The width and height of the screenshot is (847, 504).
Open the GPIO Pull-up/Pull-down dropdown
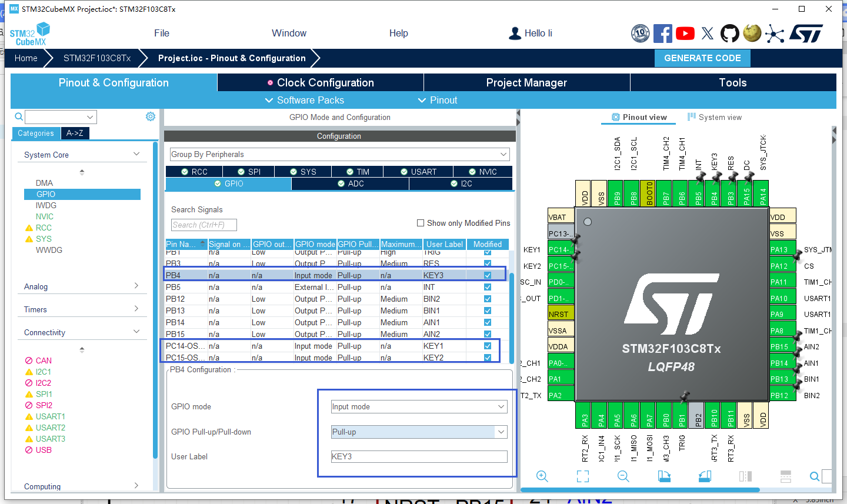[x=419, y=432]
